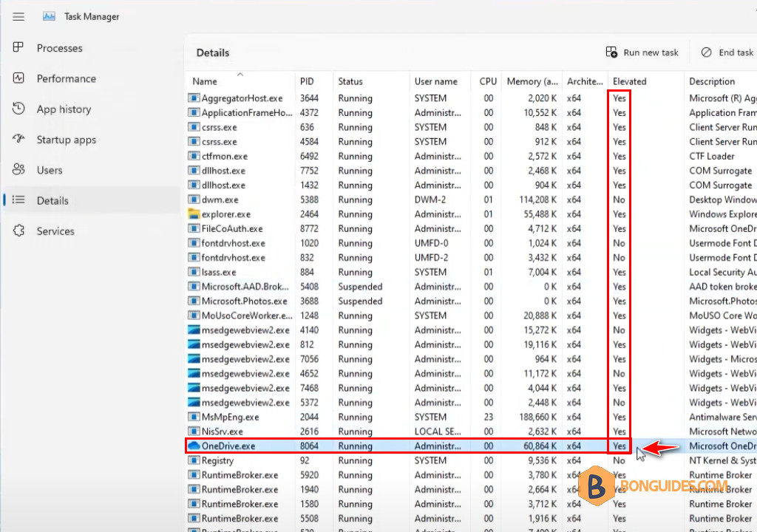Select msedgewebview2.exe with PID 812
The image size is (757, 532).
471,344
